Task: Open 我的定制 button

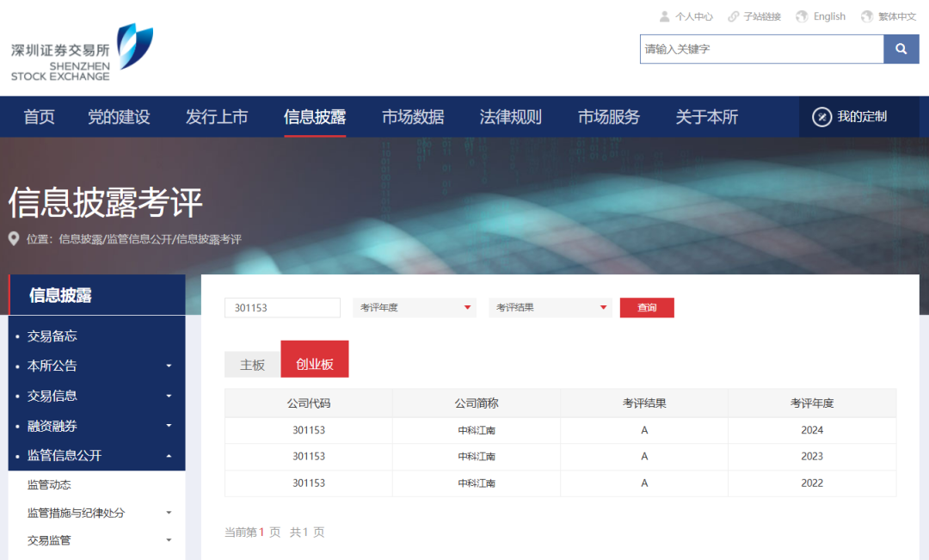Action: (x=859, y=117)
